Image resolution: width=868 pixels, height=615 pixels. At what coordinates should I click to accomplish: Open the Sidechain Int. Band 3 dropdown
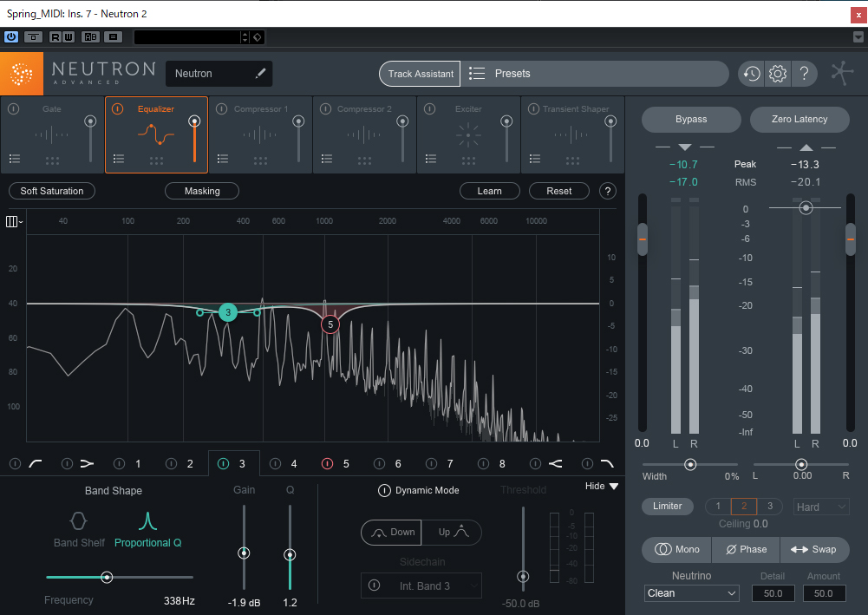pyautogui.click(x=421, y=586)
